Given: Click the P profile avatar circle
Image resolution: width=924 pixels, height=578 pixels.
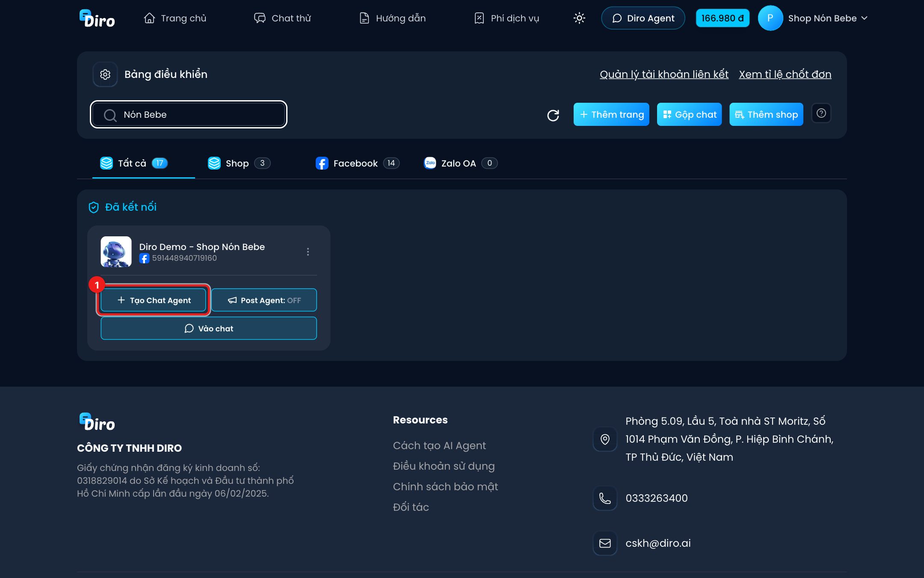Looking at the screenshot, I should (x=770, y=18).
